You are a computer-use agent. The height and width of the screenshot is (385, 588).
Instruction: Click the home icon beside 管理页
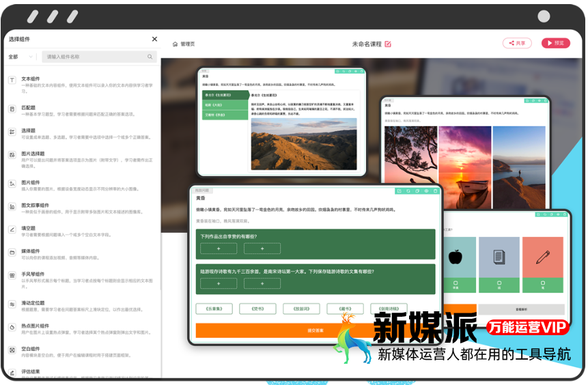tap(175, 44)
